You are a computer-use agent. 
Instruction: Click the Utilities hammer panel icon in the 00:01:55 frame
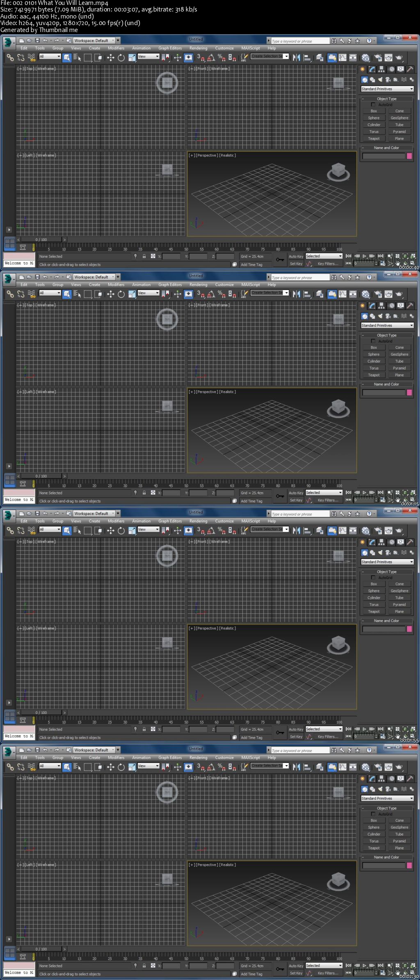click(x=409, y=542)
